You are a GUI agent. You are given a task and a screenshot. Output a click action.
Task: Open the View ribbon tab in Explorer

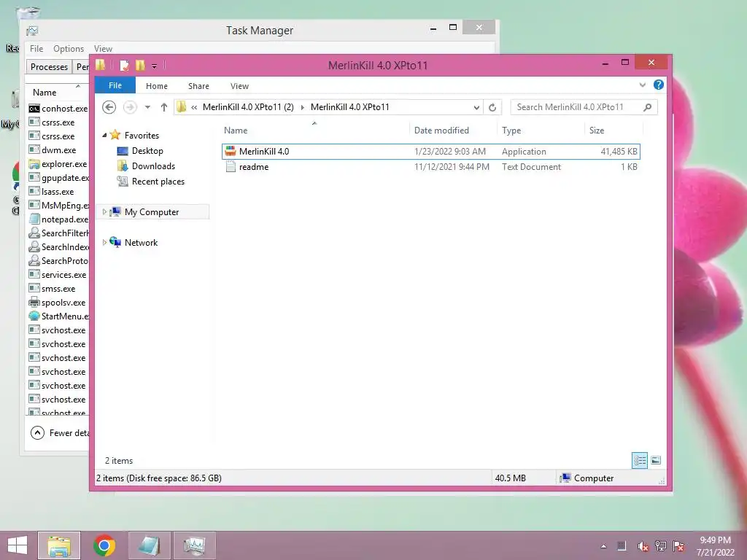click(x=239, y=86)
